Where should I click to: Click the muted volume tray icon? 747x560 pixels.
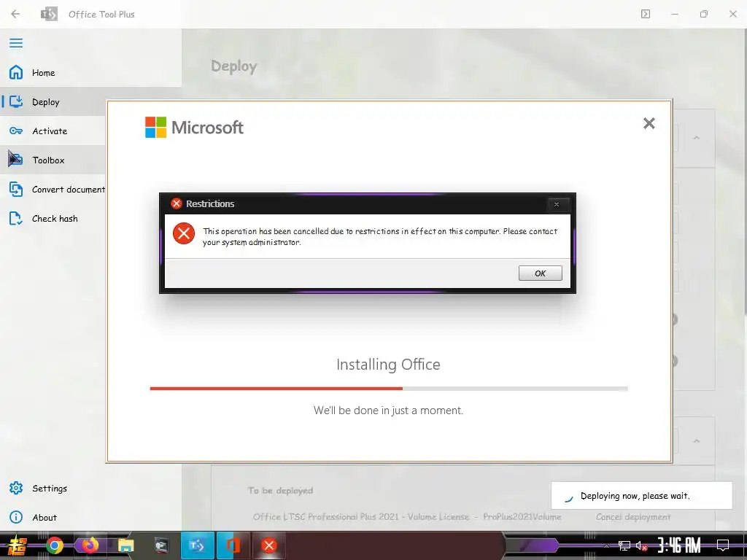[x=642, y=545]
